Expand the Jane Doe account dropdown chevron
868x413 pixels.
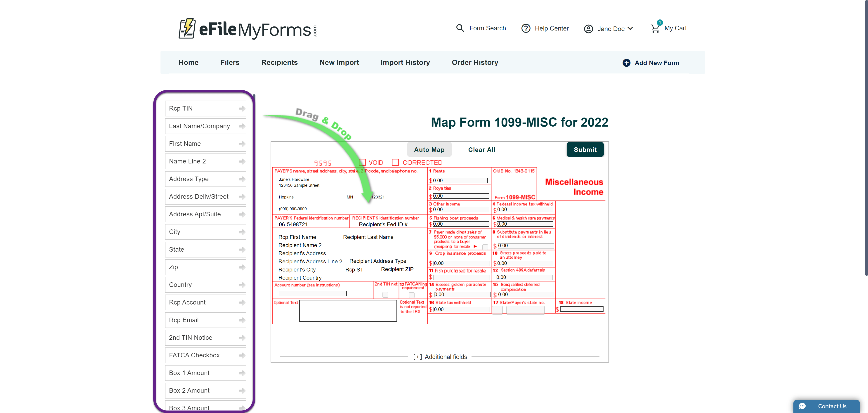(x=630, y=29)
